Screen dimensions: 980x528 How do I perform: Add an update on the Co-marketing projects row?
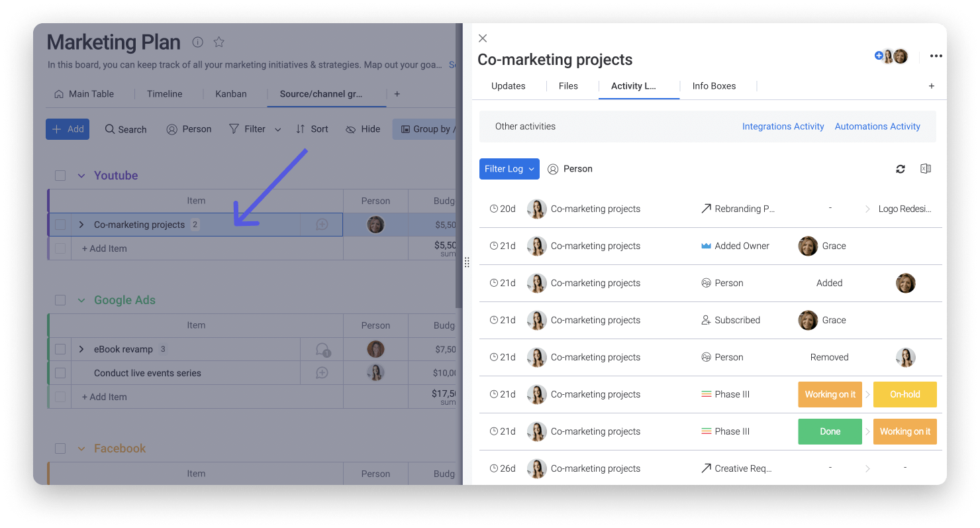pos(321,225)
